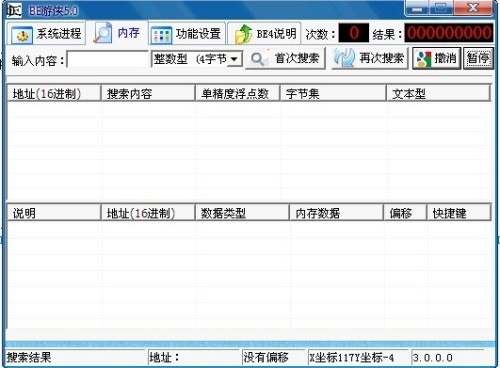Click the refresh arrows icon on 再次搜索
The height and width of the screenshot is (368, 500).
344,58
